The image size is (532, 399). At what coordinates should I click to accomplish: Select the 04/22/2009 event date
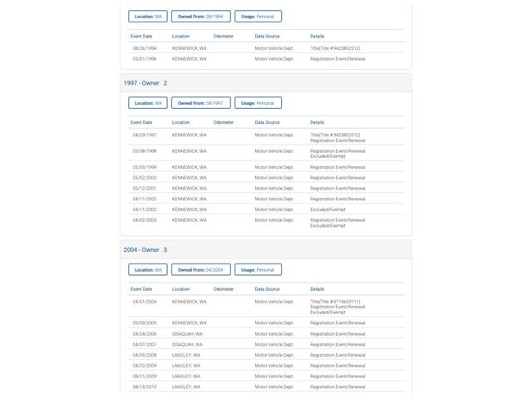tap(145, 366)
